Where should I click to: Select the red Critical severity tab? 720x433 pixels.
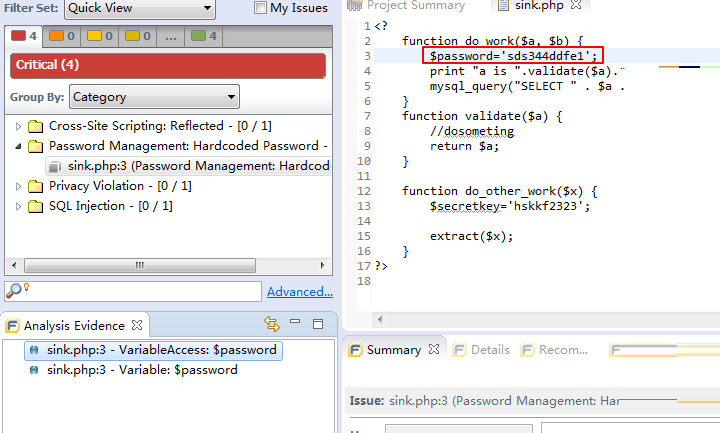pyautogui.click(x=25, y=37)
